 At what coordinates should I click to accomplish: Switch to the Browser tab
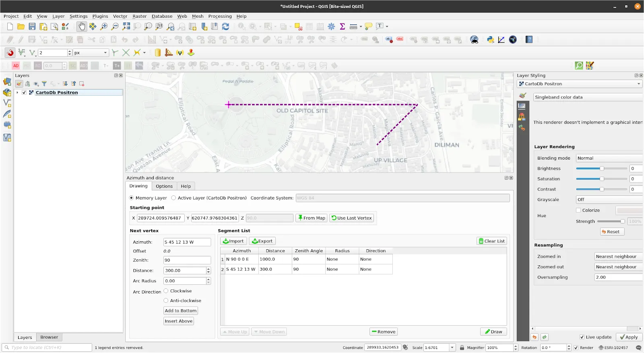click(49, 337)
